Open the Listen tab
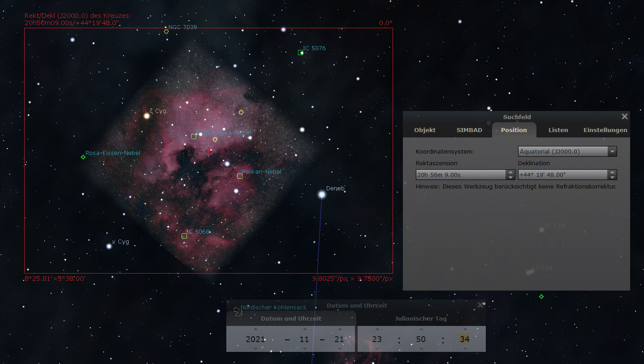Image resolution: width=644 pixels, height=364 pixels. click(x=558, y=130)
